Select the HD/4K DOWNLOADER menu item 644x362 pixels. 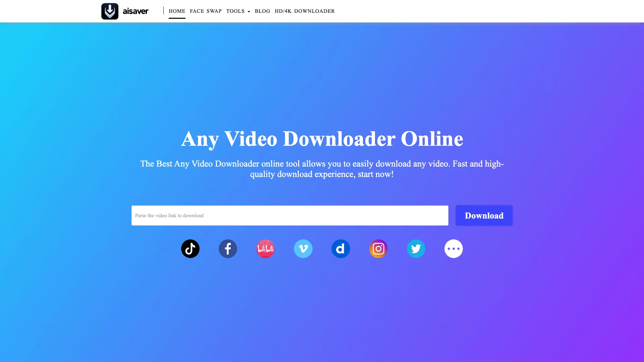(305, 11)
